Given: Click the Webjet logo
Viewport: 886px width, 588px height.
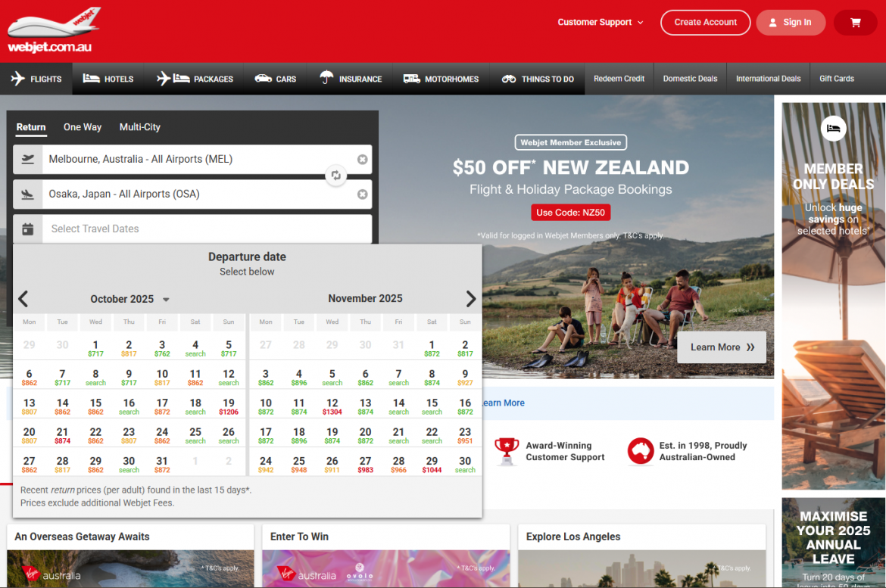Looking at the screenshot, I should coord(53,30).
